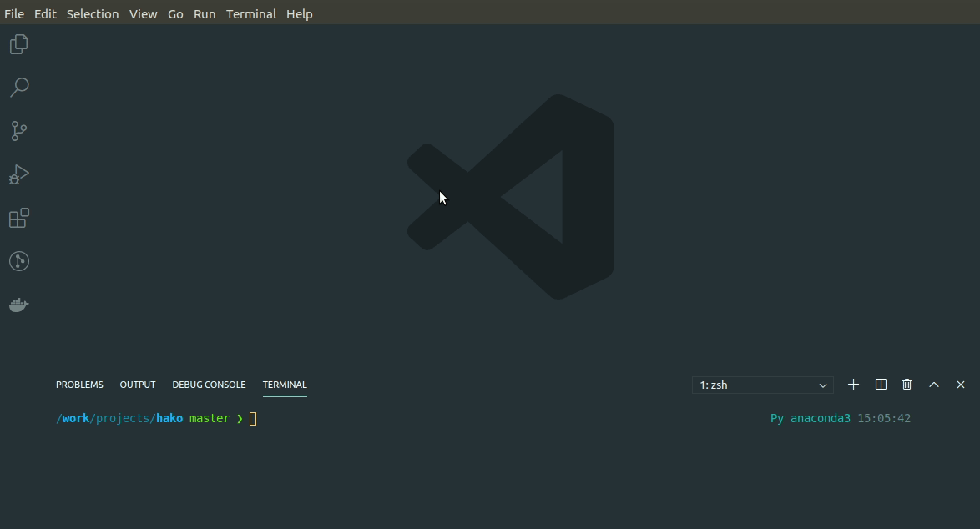Open the File menu
This screenshot has width=980, height=529.
click(13, 13)
